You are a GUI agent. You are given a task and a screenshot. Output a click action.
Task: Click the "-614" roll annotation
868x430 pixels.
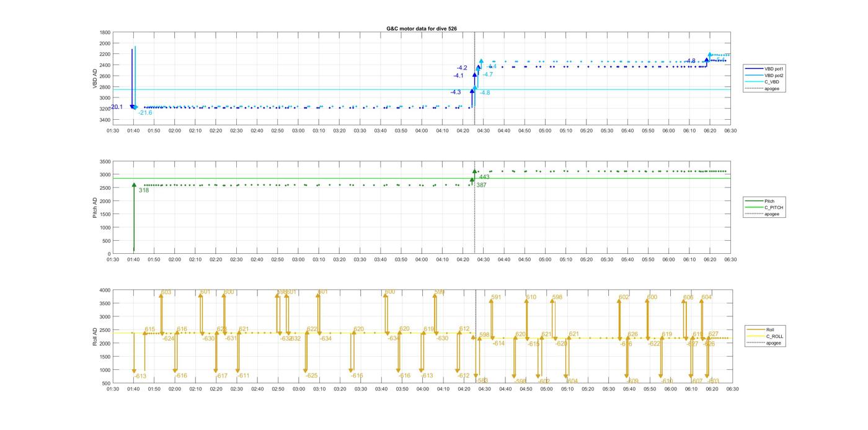point(498,343)
